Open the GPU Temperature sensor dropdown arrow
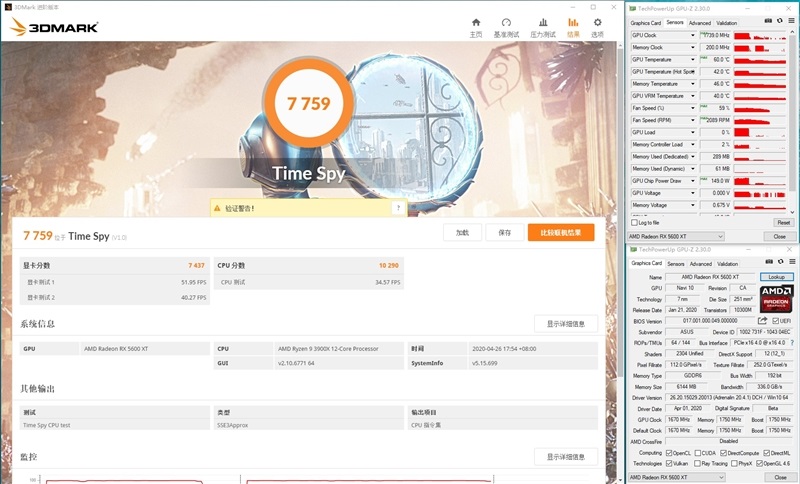 692,60
